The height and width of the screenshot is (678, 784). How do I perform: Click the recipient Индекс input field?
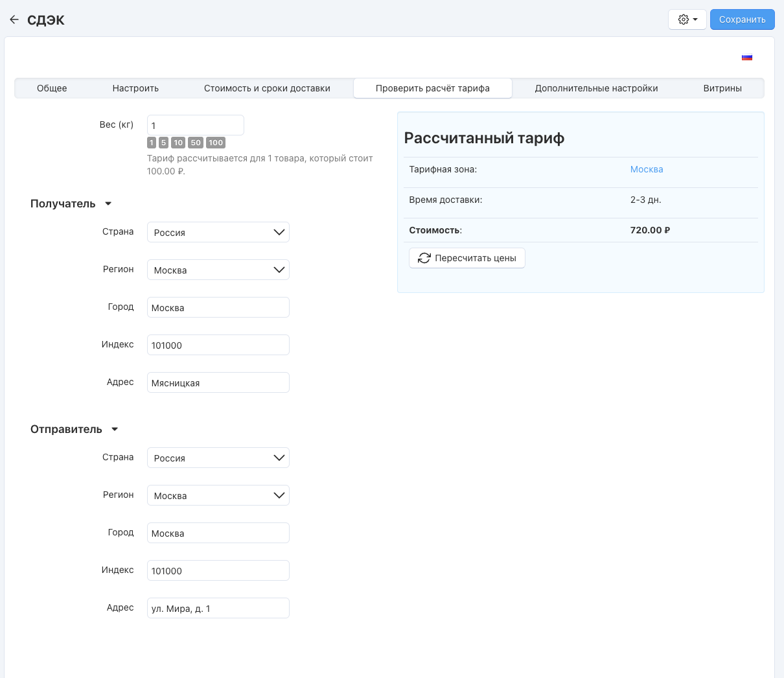pos(218,345)
